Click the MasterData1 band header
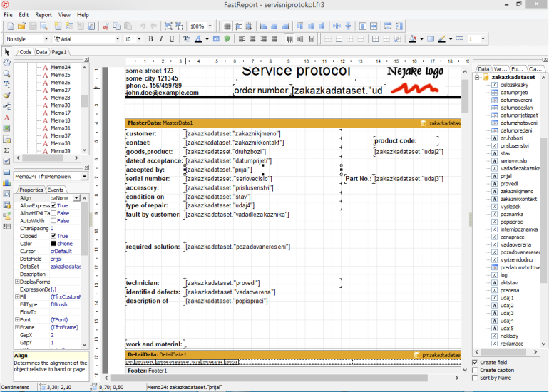This screenshot has width=549, height=392. click(293, 123)
